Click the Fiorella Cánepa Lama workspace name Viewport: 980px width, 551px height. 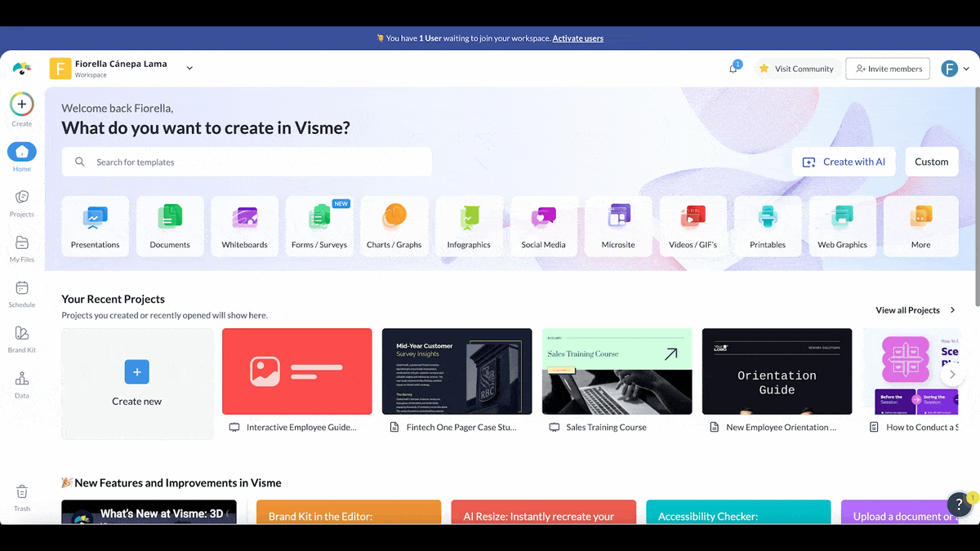pyautogui.click(x=121, y=64)
